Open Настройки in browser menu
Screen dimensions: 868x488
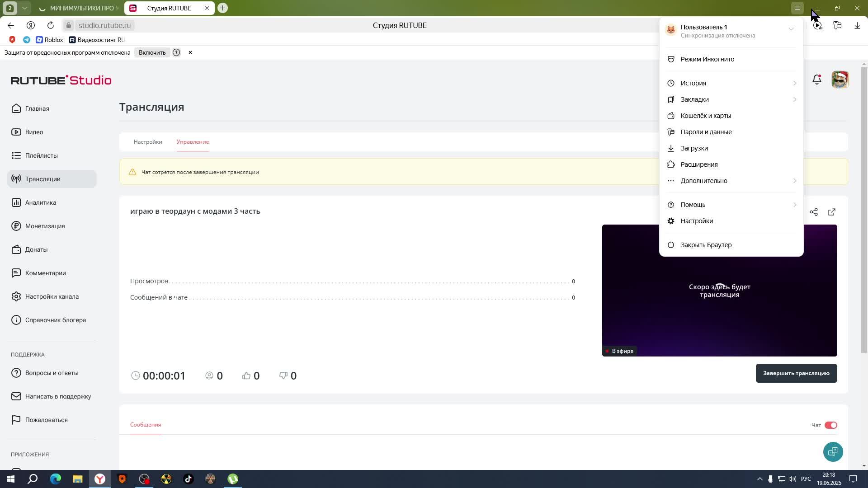click(x=731, y=221)
